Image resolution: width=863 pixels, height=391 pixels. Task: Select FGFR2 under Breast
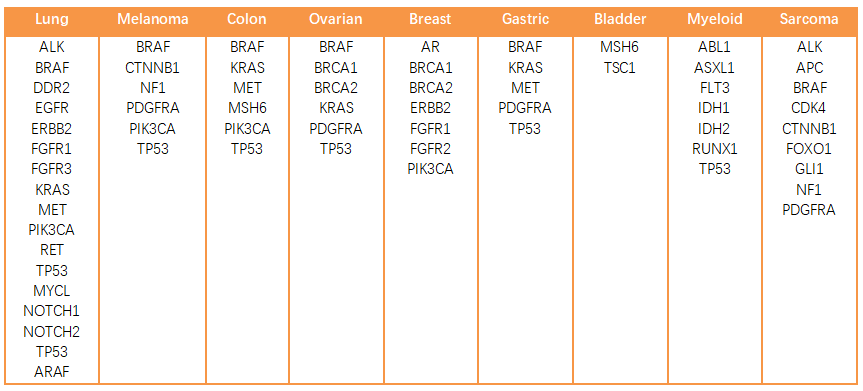[430, 149]
